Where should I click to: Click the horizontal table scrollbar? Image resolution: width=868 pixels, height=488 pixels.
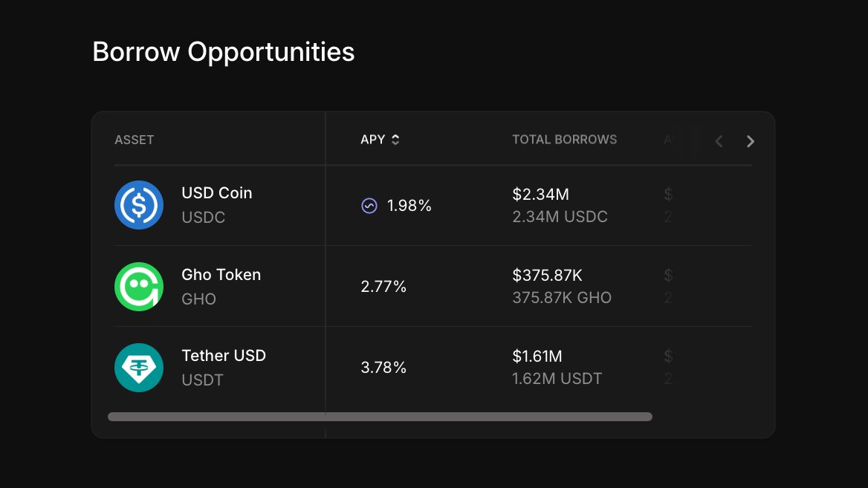coord(380,417)
